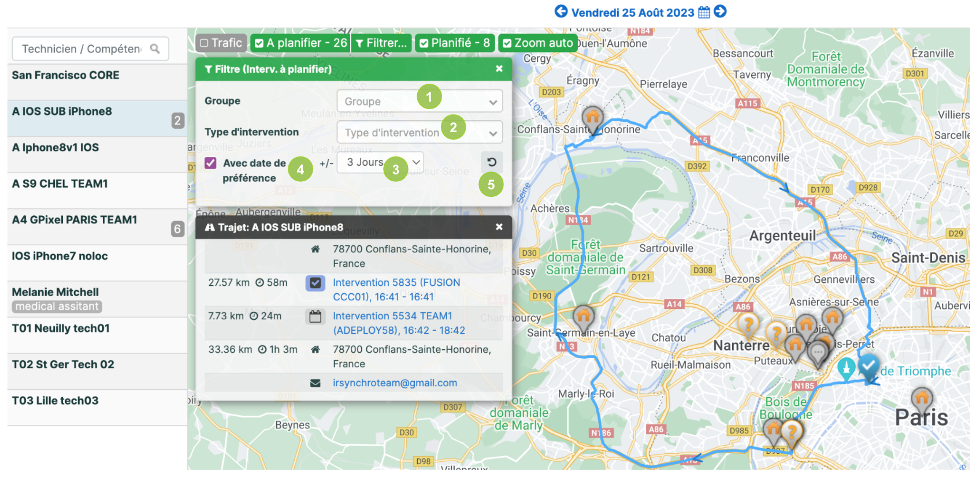Image resolution: width=980 pixels, height=478 pixels.
Task: Click the technician search magnifier icon
Action: pyautogui.click(x=155, y=48)
